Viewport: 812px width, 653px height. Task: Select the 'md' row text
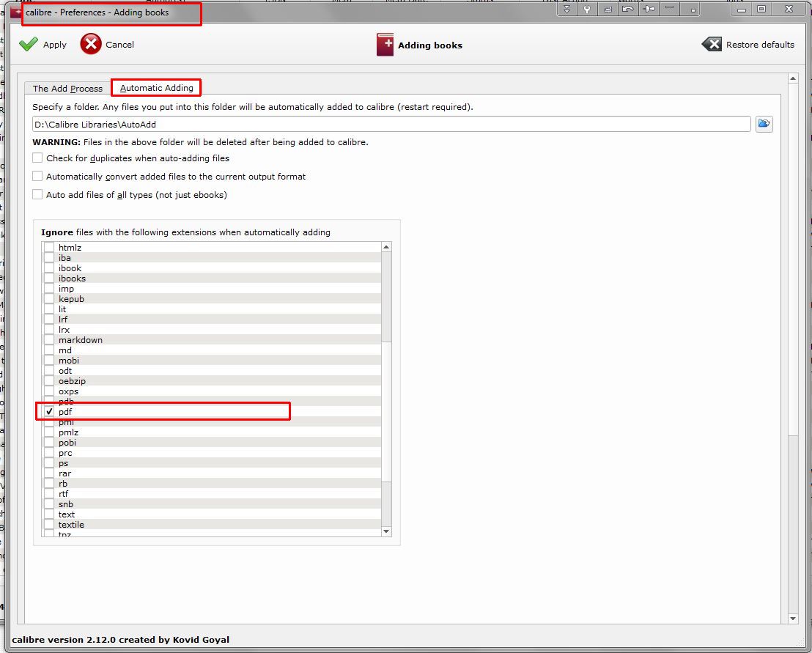coord(64,350)
